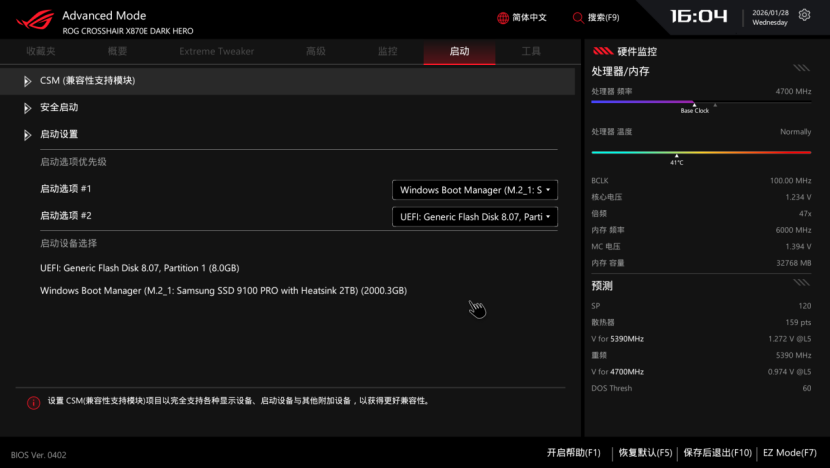
Task: Switch to the Extreme Tweaker tab
Action: (217, 51)
